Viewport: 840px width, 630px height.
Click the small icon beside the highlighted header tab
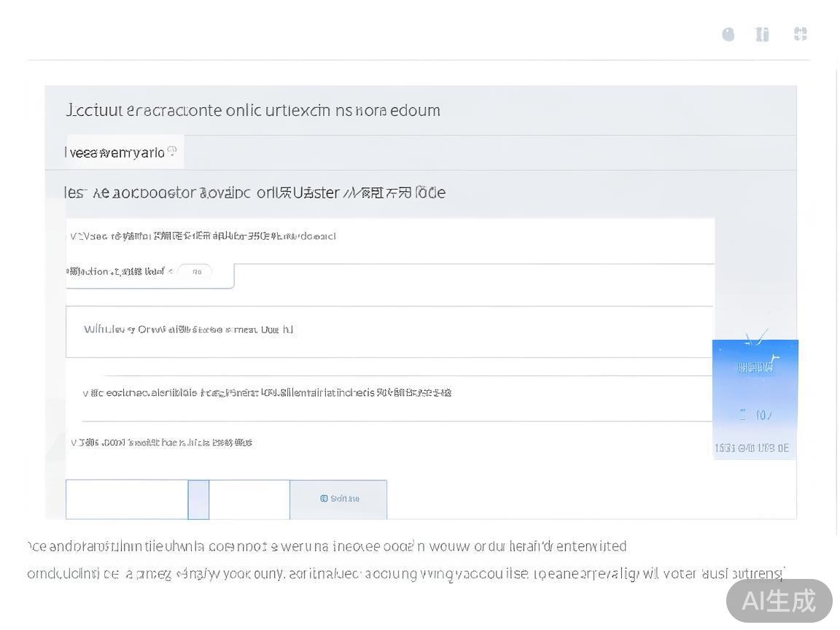pyautogui.click(x=172, y=151)
